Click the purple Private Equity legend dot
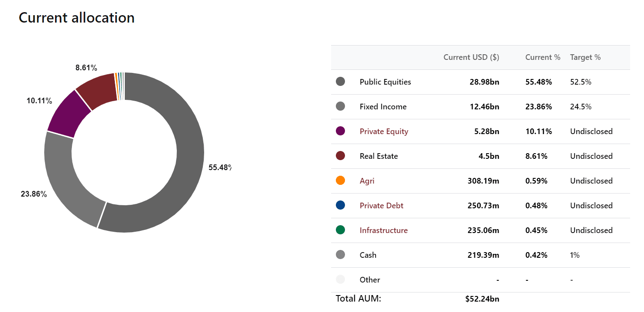Viewport: 644px width, 312px height. [x=340, y=131]
